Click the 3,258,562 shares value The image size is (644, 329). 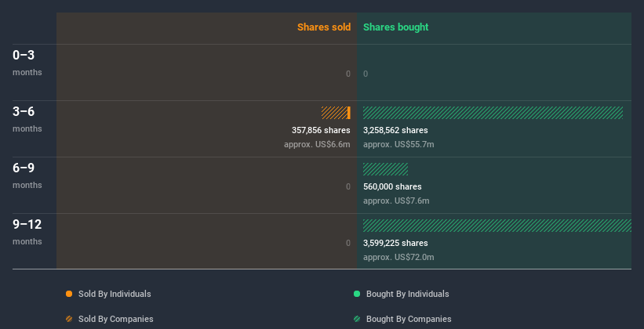point(395,131)
